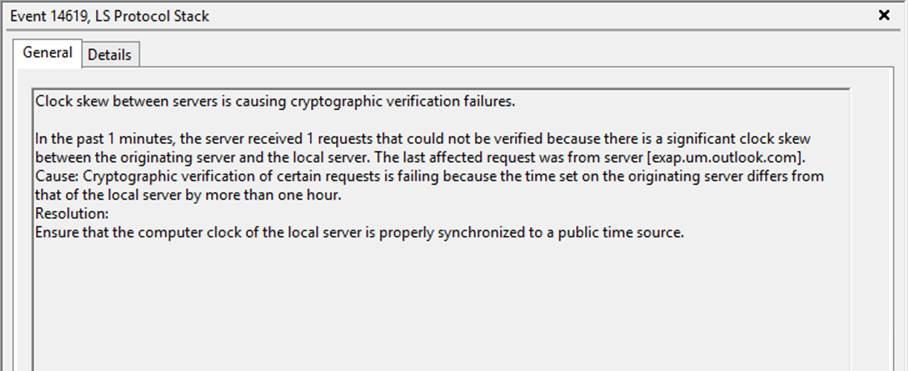Screen dimensions: 908x371
Task: Switch to the Details tab
Action: click(110, 55)
